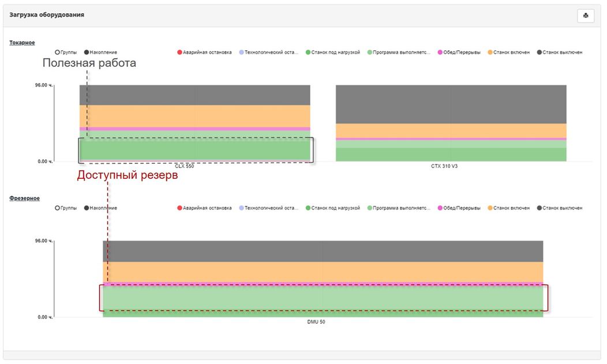Click the gray segment of CTX 310 V3 bar
Viewport: 607px width, 364px height.
pyautogui.click(x=451, y=104)
